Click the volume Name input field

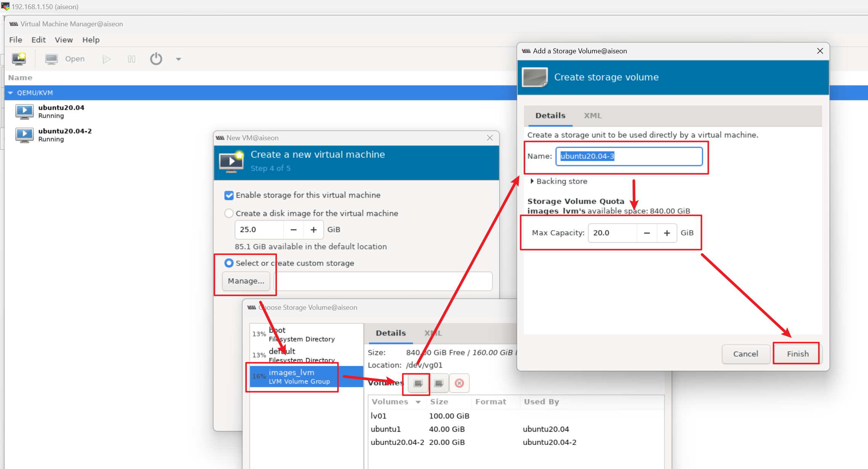(x=628, y=156)
